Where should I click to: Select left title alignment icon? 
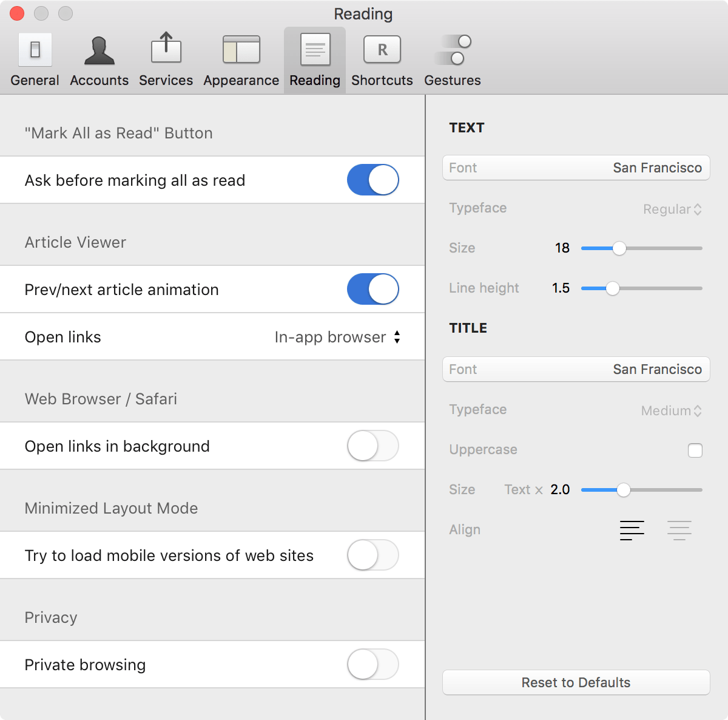tap(632, 530)
